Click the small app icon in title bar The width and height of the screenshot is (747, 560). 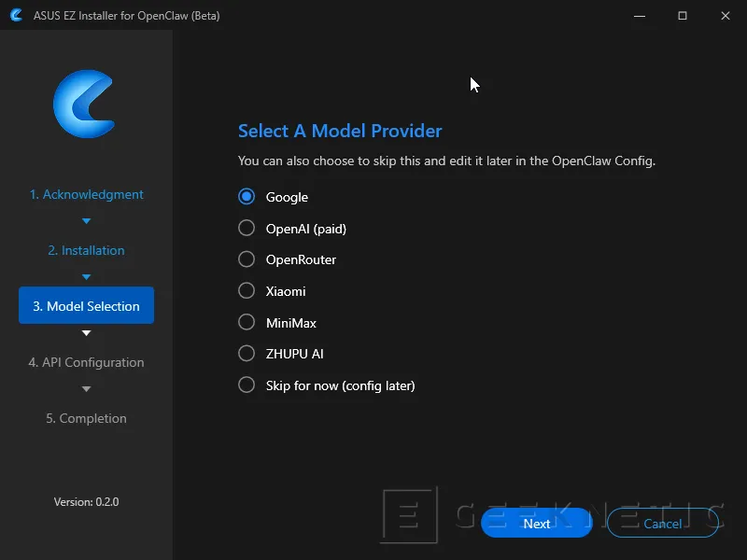(x=16, y=16)
